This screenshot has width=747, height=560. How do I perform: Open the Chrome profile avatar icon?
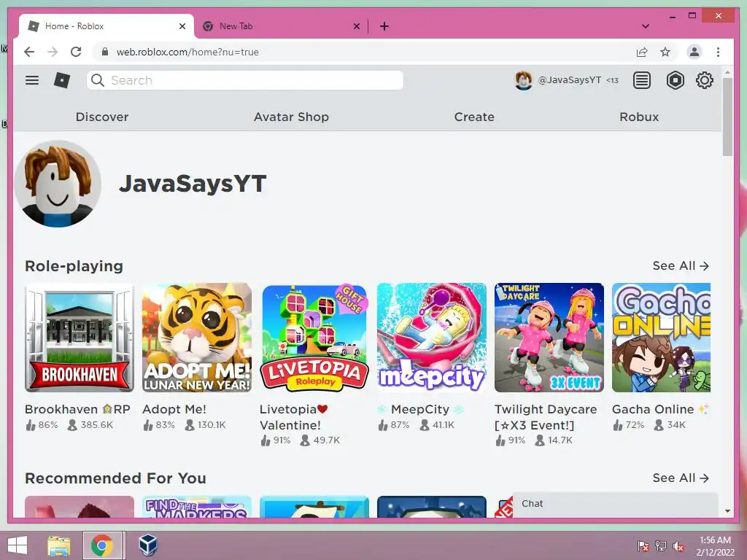pos(694,52)
